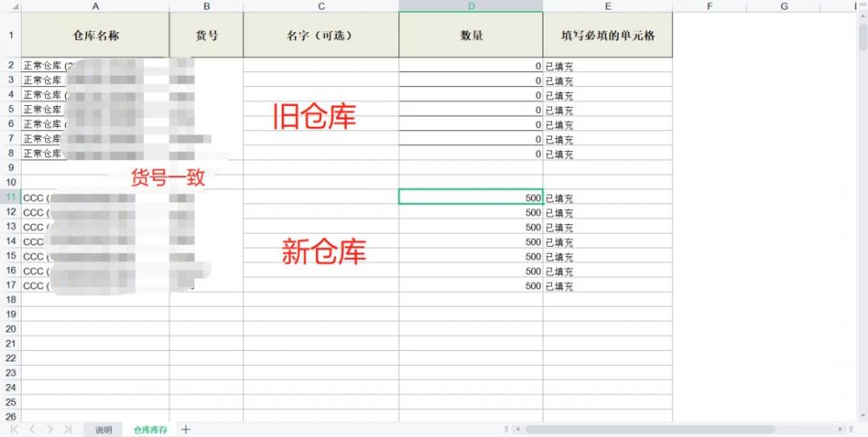Click quantity 0 cell in row 5
The width and height of the screenshot is (868, 437).
[471, 109]
